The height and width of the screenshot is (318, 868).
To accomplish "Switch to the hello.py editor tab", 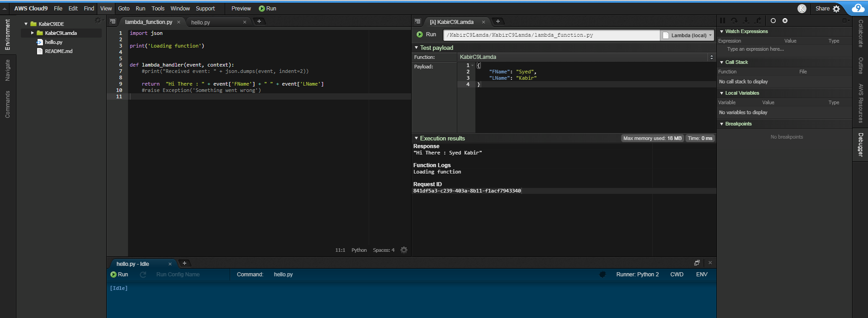I will click(200, 22).
